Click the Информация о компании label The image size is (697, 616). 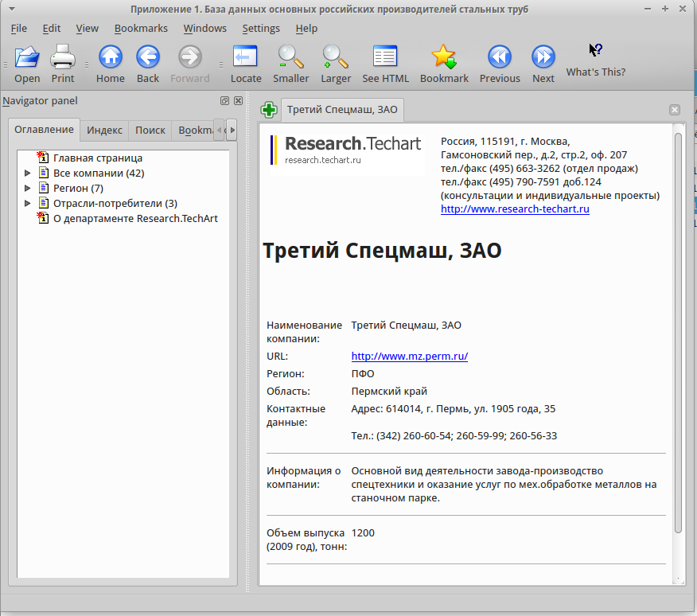304,478
